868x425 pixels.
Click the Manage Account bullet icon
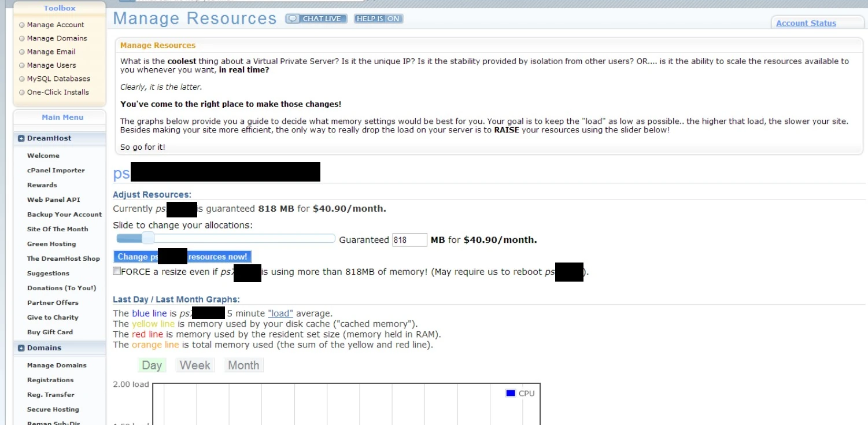tap(22, 25)
